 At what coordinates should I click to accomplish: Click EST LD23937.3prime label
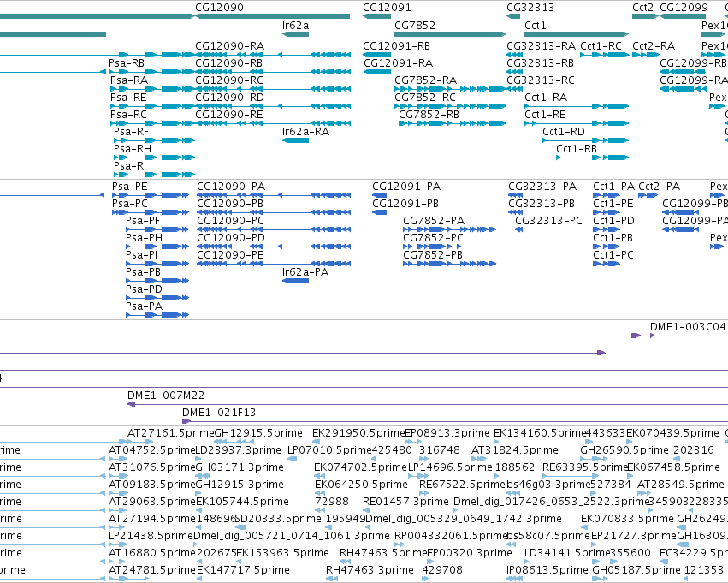pyautogui.click(x=238, y=450)
